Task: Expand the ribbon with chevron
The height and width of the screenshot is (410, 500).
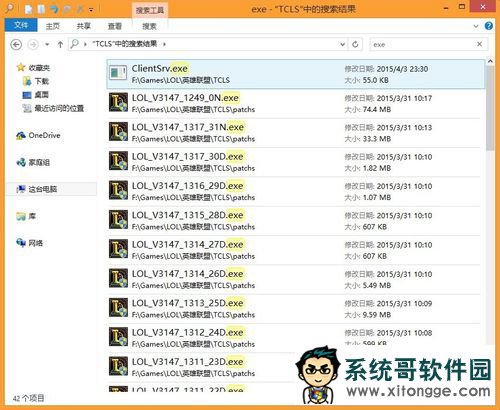Action: pyautogui.click(x=476, y=26)
